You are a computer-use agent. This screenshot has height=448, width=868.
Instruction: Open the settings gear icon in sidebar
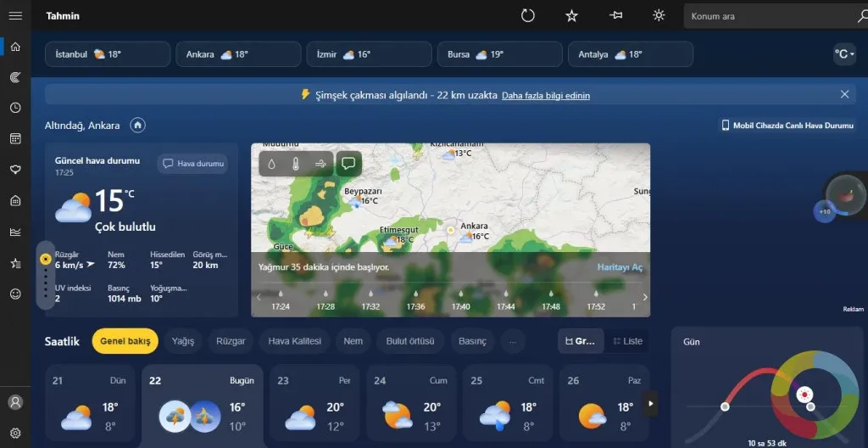coord(15,433)
